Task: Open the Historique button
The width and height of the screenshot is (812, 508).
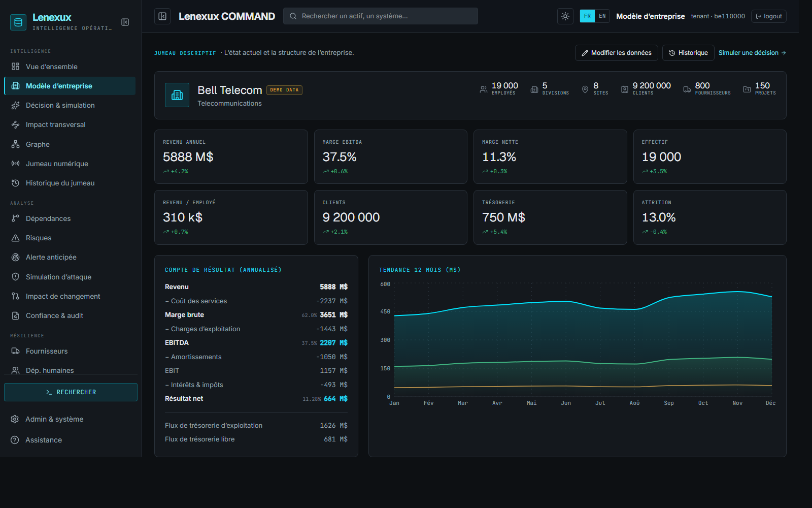Action: pos(688,53)
